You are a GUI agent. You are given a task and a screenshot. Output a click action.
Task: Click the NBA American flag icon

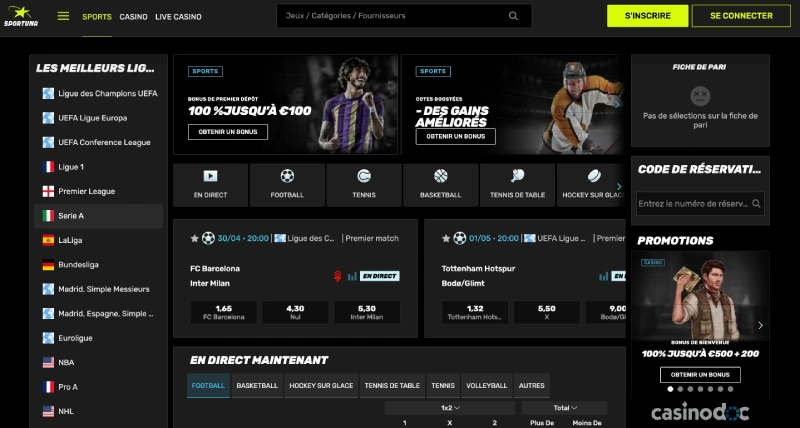[x=48, y=363]
